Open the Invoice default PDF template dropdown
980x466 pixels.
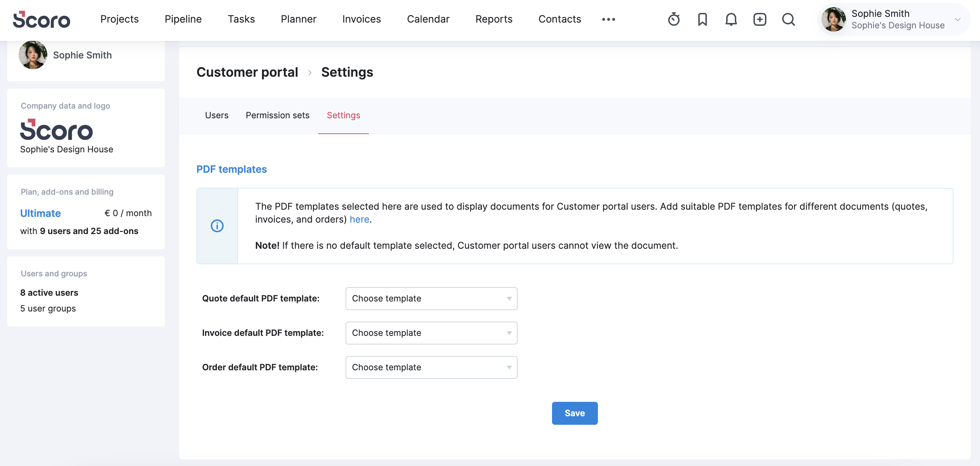pyautogui.click(x=431, y=333)
